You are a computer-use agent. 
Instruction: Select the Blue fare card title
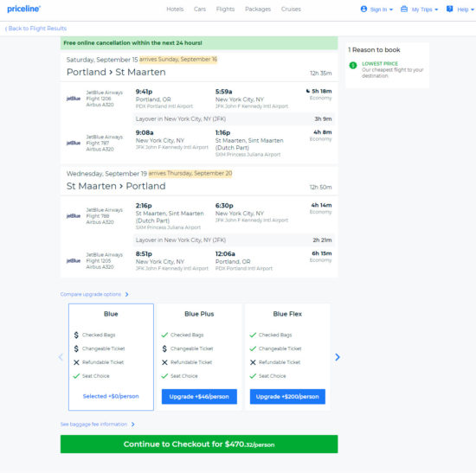[111, 314]
